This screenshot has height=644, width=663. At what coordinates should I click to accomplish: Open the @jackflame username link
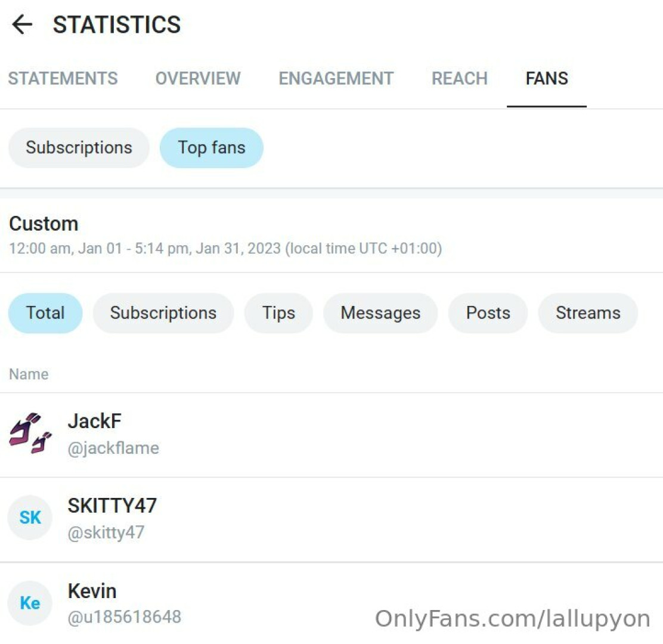pyautogui.click(x=113, y=448)
